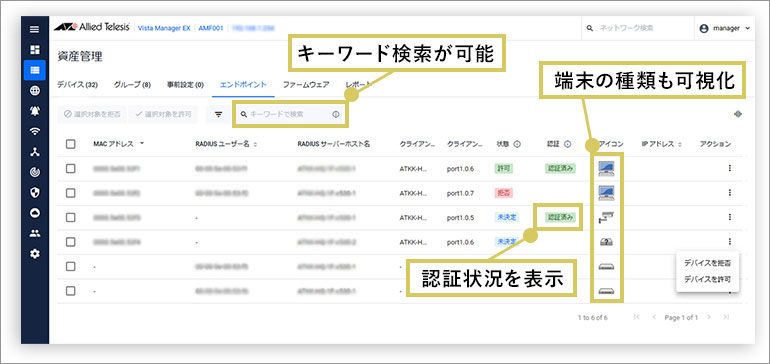Click the unknown device question-mark icon
Screen dimensions: 770x364
point(606,242)
